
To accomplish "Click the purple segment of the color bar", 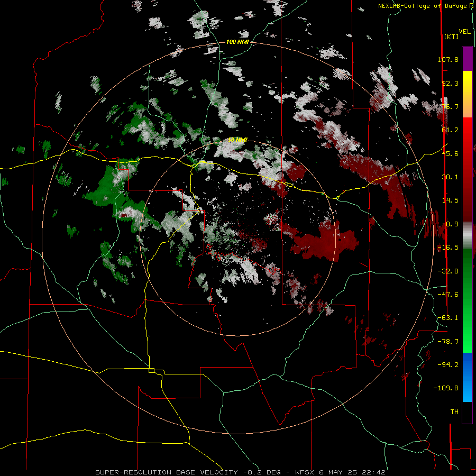I will pyautogui.click(x=467, y=59).
